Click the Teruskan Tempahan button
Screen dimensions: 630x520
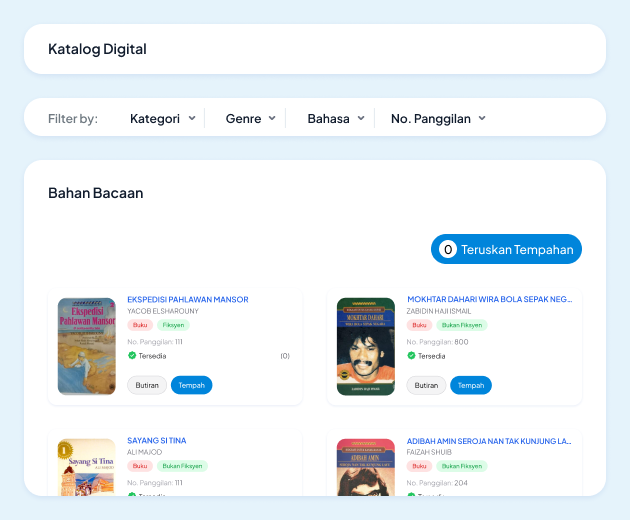506,249
